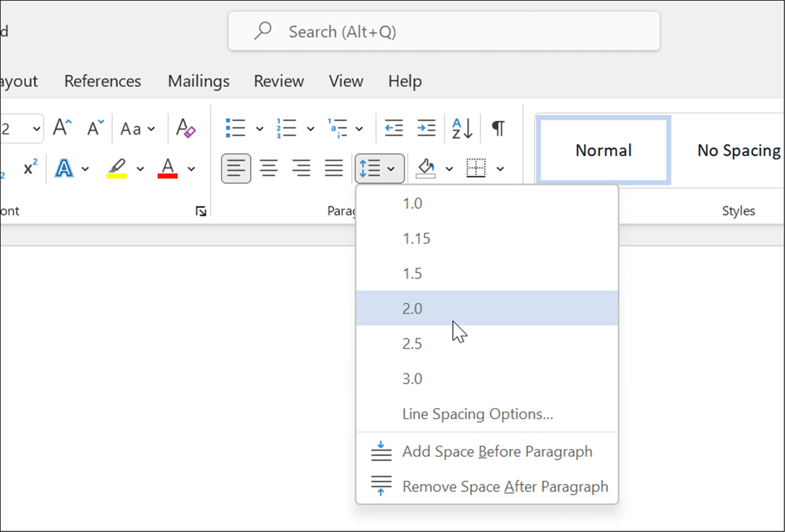
Task: Expand the text effects dropdown arrow
Action: pos(86,169)
